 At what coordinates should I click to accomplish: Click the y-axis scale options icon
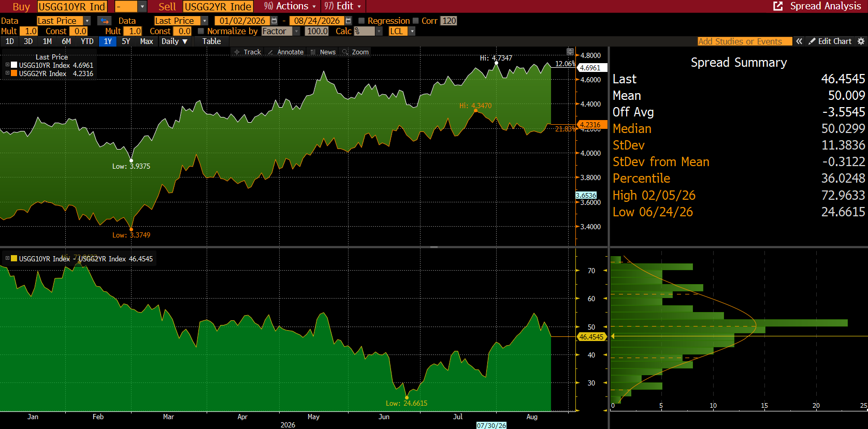click(x=570, y=52)
